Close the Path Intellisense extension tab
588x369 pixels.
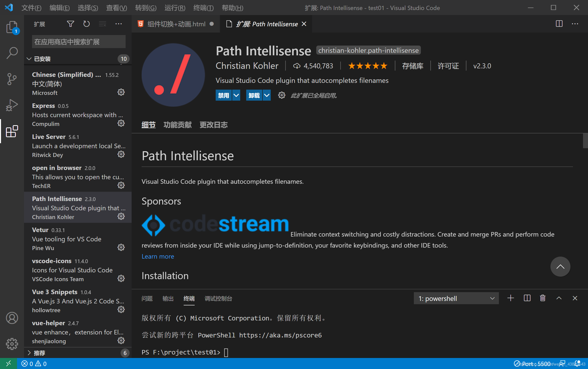pyautogui.click(x=304, y=24)
